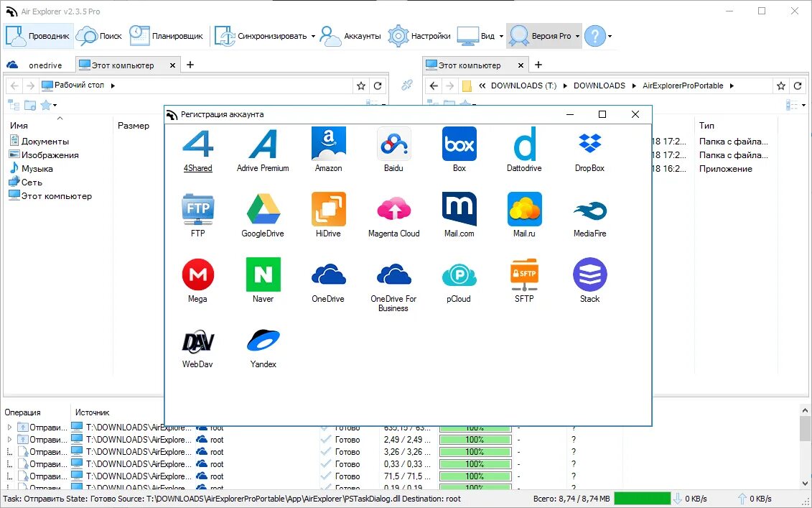Refresh the right pane listing
The width and height of the screenshot is (812, 508).
tap(798, 86)
